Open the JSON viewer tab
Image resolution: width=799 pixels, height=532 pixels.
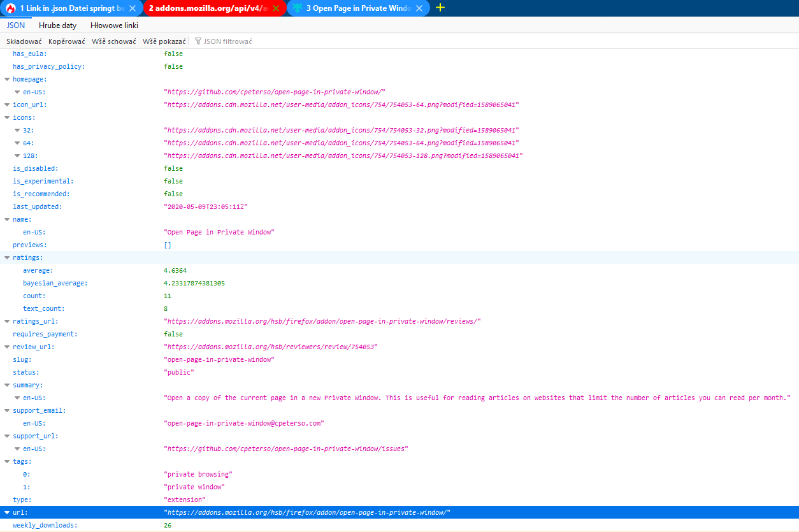pos(16,25)
